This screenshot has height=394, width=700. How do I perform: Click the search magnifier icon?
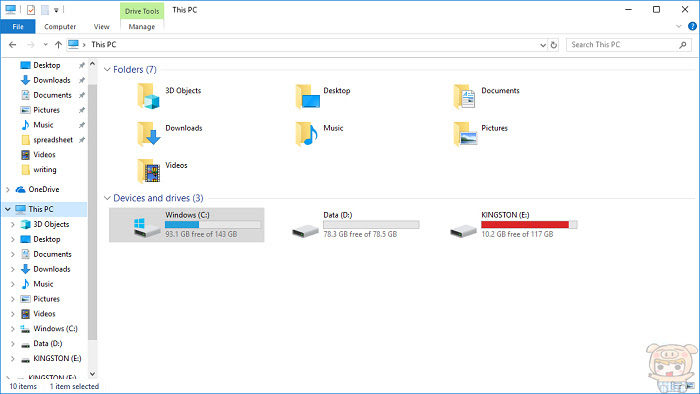tap(683, 45)
